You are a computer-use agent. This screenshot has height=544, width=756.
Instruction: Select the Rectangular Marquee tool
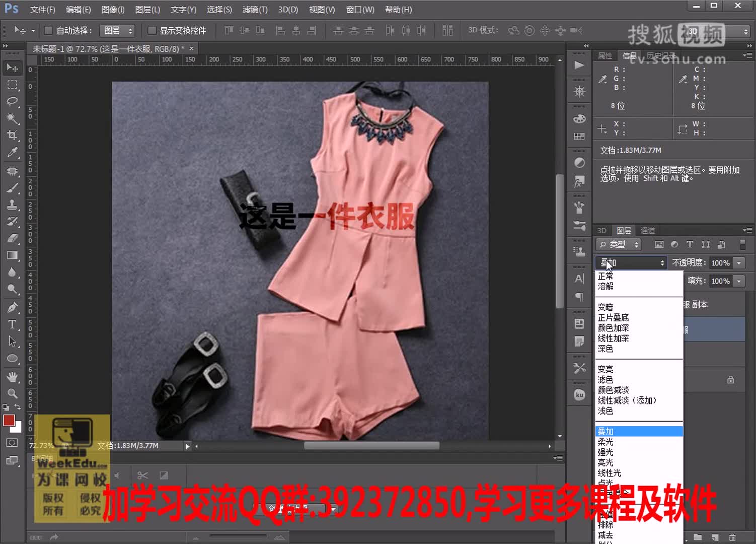click(13, 85)
